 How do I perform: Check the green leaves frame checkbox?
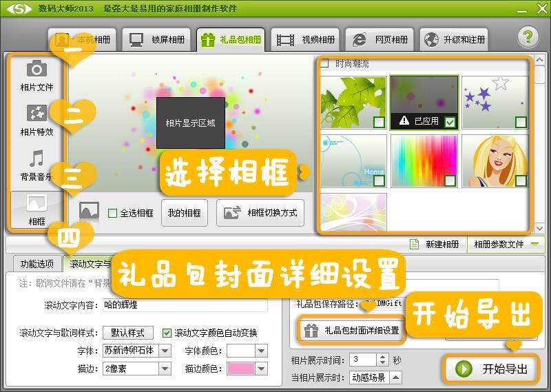379,122
